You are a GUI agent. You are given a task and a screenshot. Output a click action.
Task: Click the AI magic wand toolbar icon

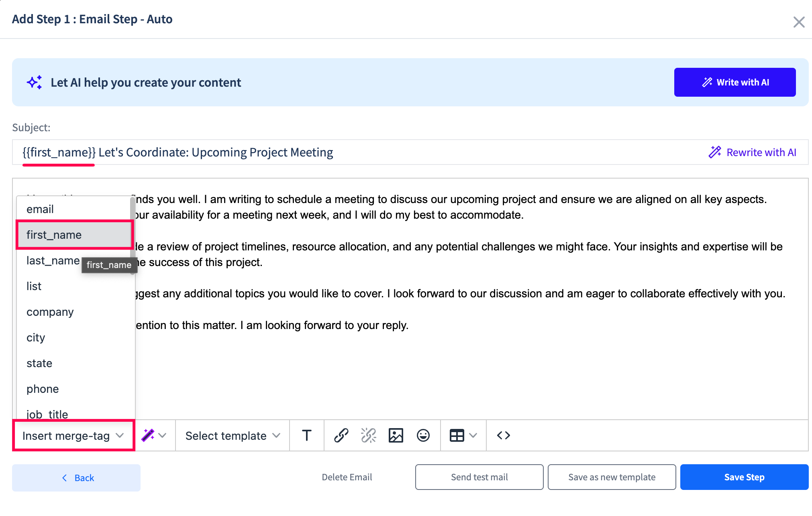tap(148, 435)
